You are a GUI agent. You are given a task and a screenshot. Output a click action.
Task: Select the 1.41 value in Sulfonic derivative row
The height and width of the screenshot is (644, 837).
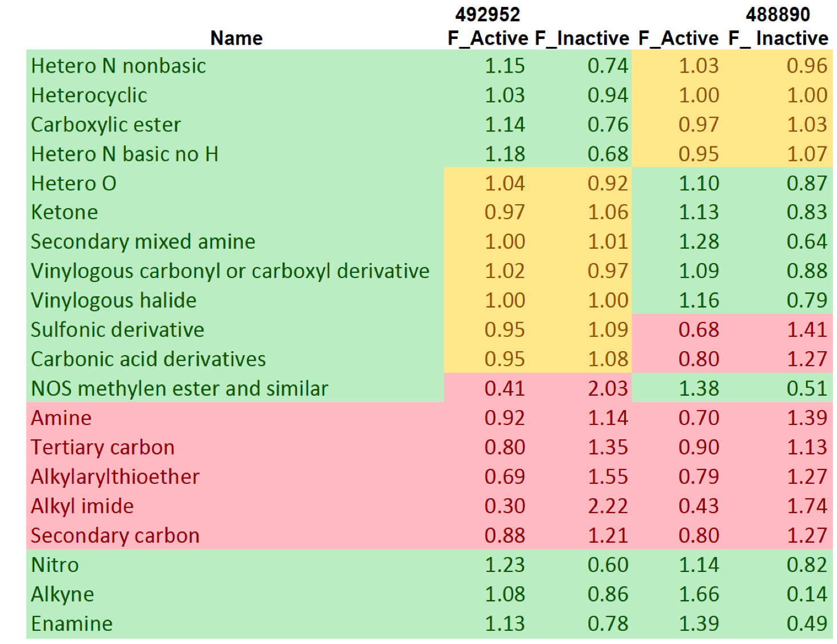pos(807,330)
